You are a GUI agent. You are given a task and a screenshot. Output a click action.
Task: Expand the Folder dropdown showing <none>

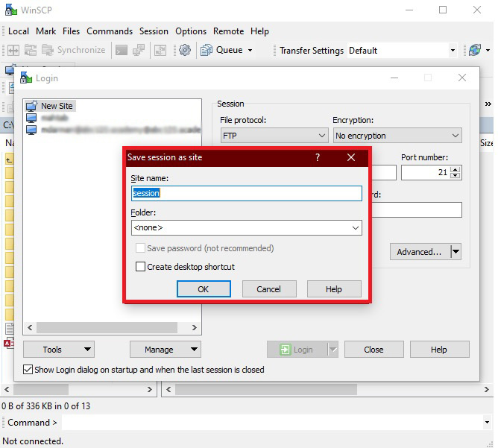tap(355, 228)
